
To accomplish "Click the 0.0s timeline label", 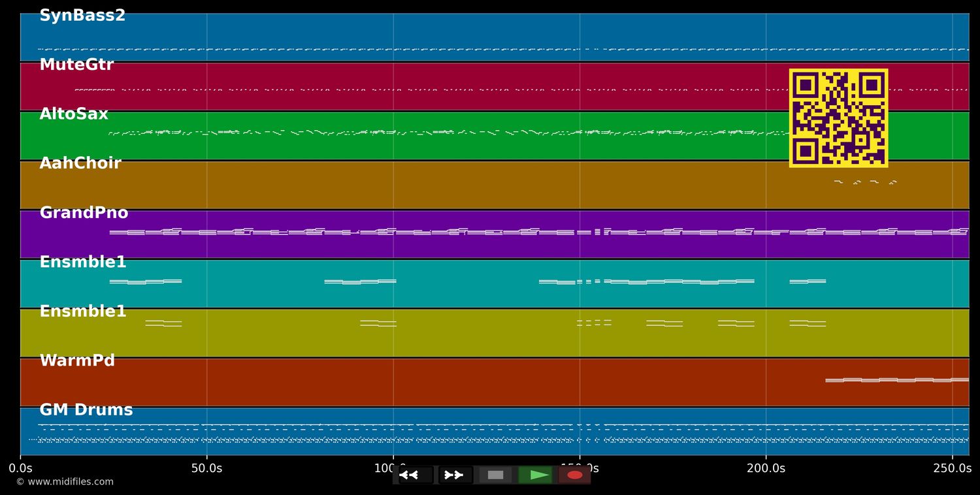I will pos(20,468).
